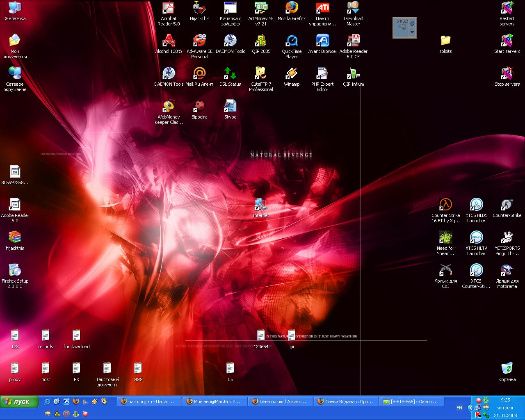Open the sploits folder
Image resolution: width=525 pixels, height=420 pixels.
coord(445,41)
